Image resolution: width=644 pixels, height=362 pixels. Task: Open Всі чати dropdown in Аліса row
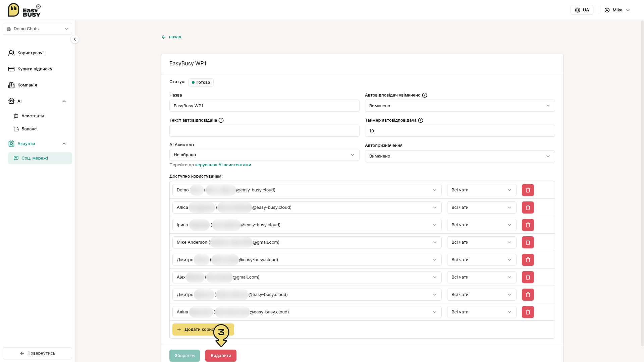[x=482, y=207]
